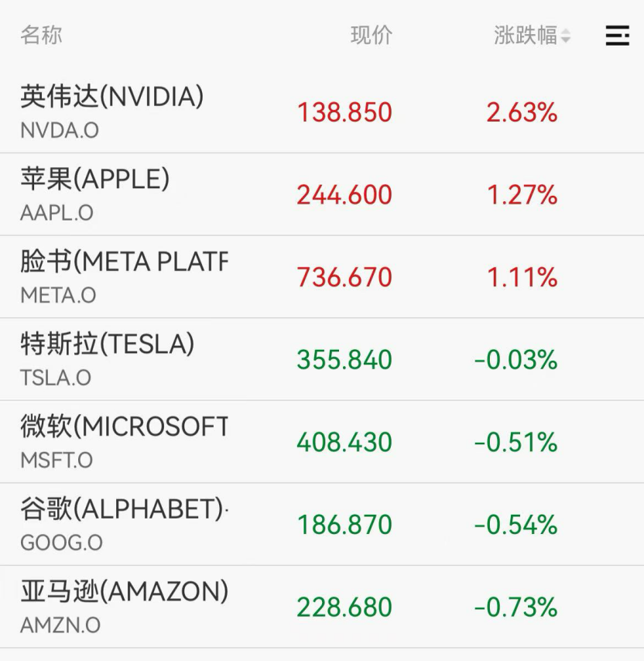Sort by 涨跌幅 arrow indicator
This screenshot has width=644, height=661.
coord(566,36)
